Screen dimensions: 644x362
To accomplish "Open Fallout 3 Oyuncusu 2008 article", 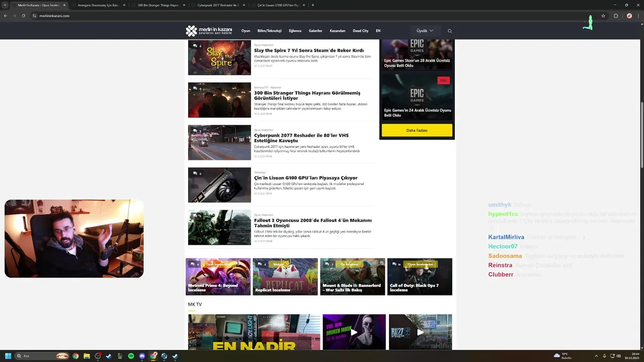I will pos(312,223).
